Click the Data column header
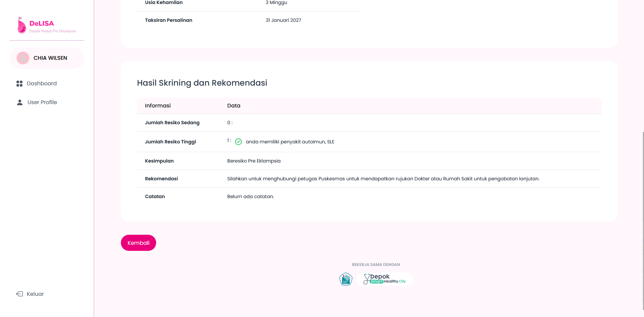The image size is (644, 317). (234, 105)
